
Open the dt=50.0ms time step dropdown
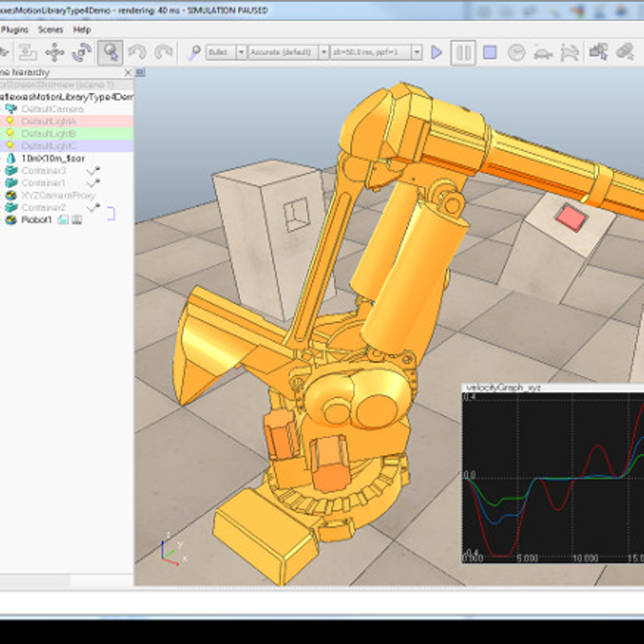click(x=416, y=53)
